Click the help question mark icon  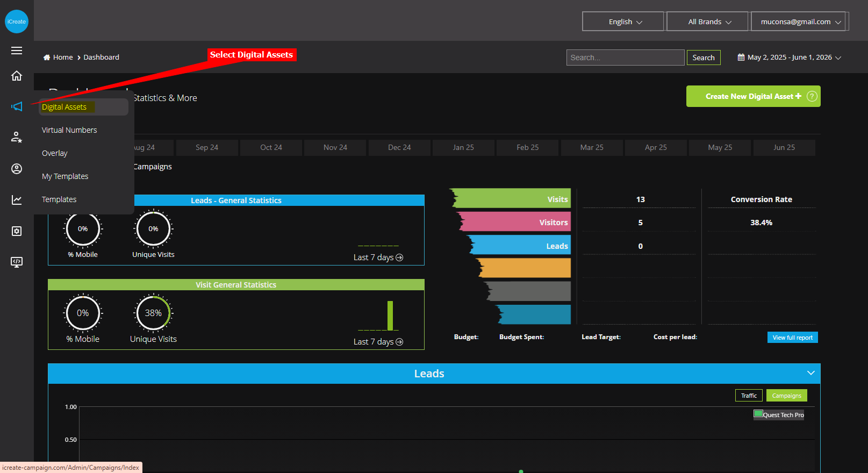pos(812,96)
